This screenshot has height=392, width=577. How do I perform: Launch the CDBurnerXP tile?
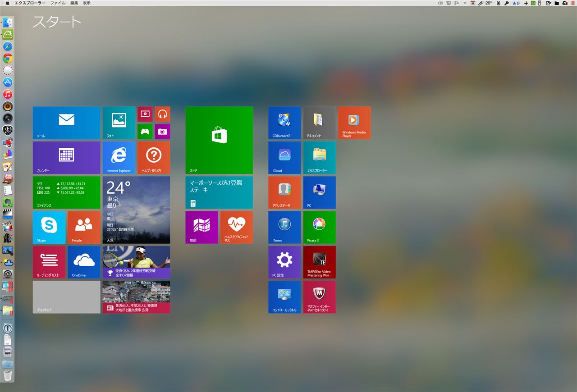pos(284,123)
